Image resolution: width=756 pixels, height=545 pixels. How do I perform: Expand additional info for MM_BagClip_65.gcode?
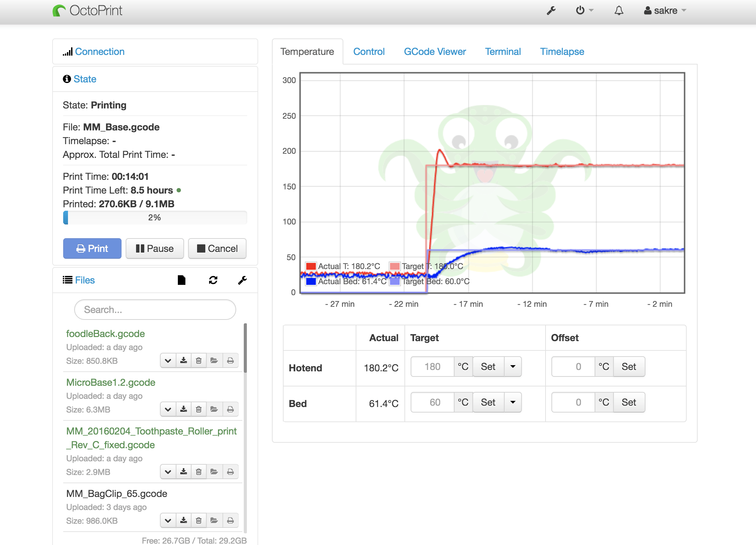click(168, 521)
